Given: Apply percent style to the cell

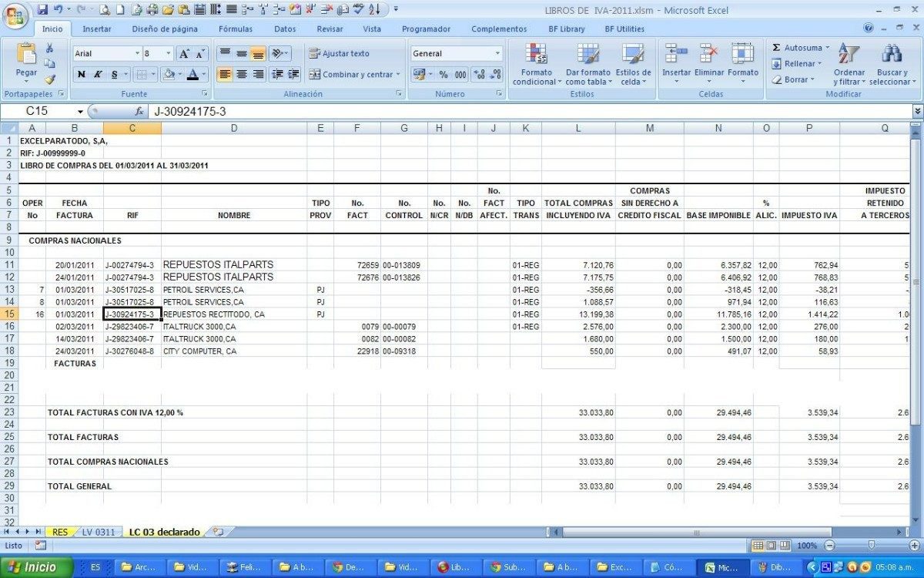Looking at the screenshot, I should 444,75.
